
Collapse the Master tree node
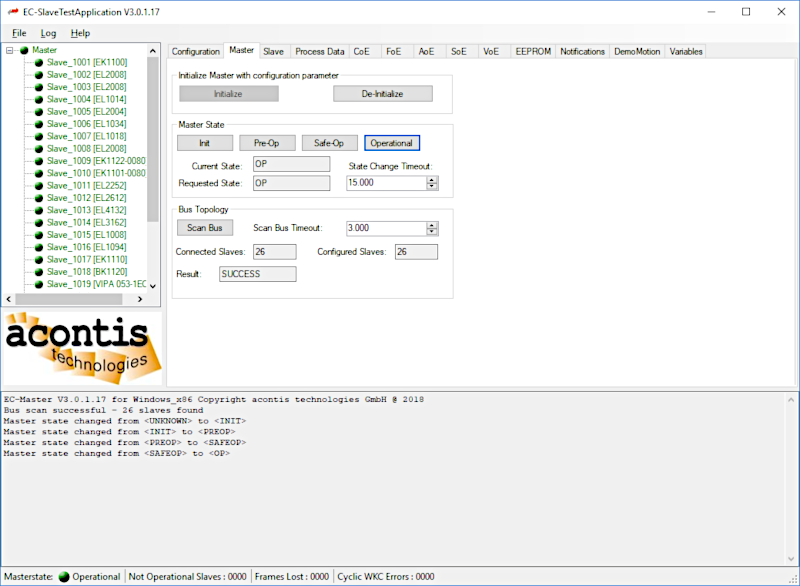coord(10,50)
